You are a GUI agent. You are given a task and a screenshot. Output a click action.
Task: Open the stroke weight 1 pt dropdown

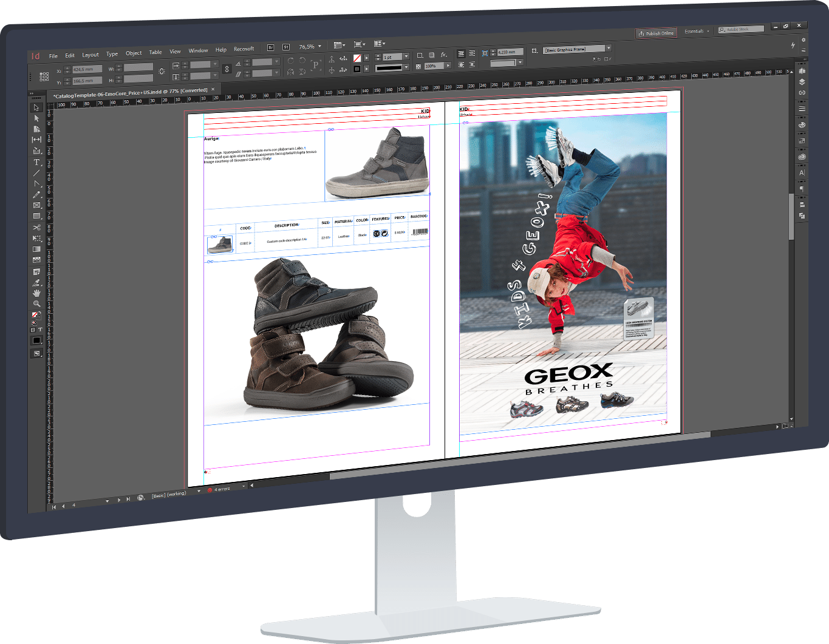[406, 56]
